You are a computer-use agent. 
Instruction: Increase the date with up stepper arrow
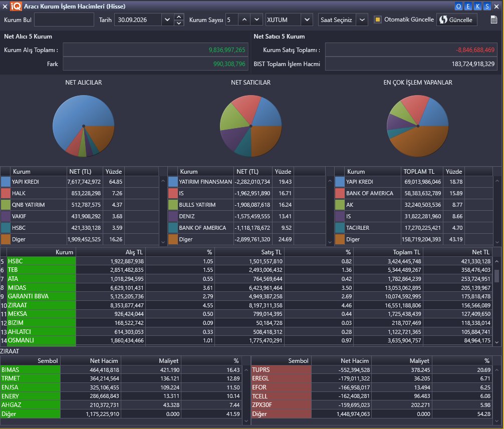click(179, 17)
